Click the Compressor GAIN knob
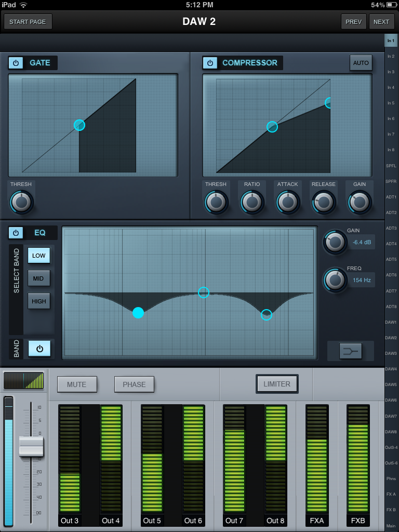This screenshot has height=532, width=399. coord(360,202)
